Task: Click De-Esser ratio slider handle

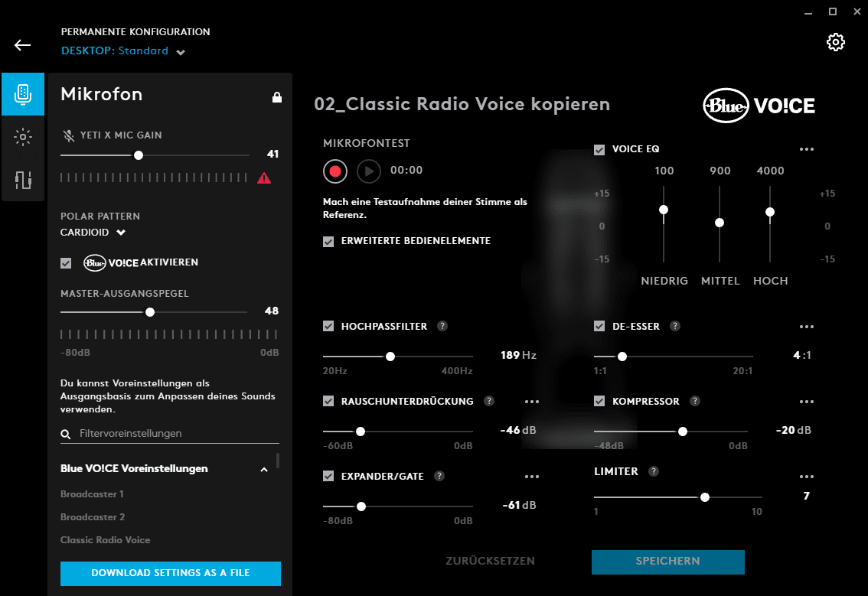Action: (622, 357)
